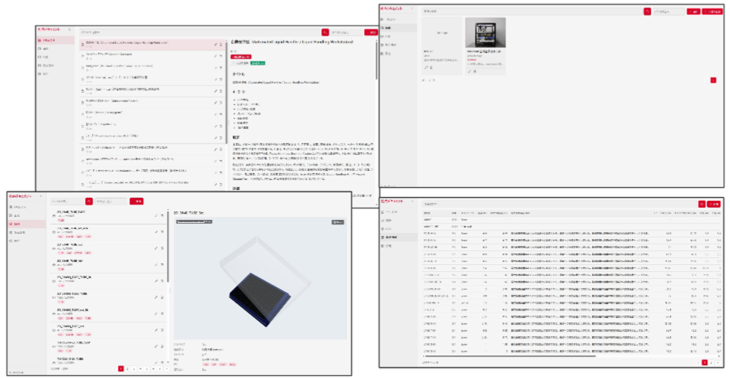The width and height of the screenshot is (730, 378).
Task: Click pencil edit icon on highlighted first document row
Action: (x=216, y=45)
